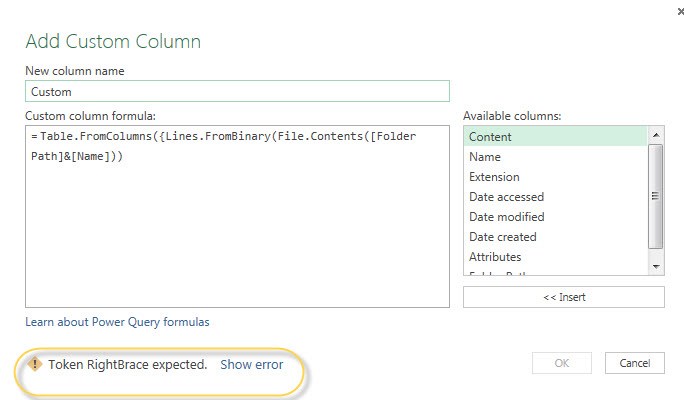Select Date accessed in Available columns

coord(555,197)
